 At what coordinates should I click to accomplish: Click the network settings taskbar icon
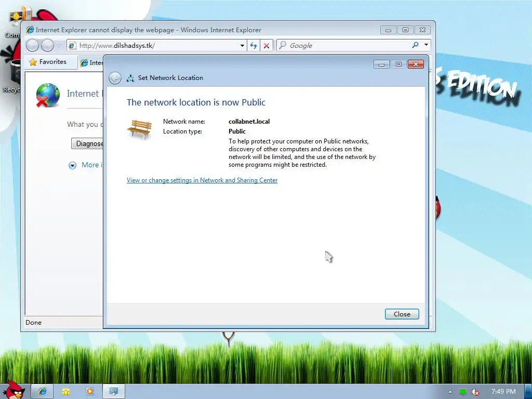click(113, 391)
